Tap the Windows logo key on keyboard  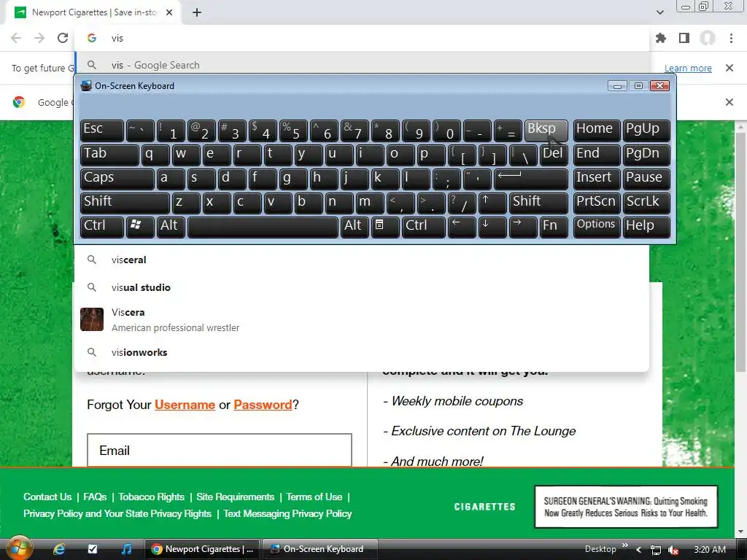coord(140,227)
